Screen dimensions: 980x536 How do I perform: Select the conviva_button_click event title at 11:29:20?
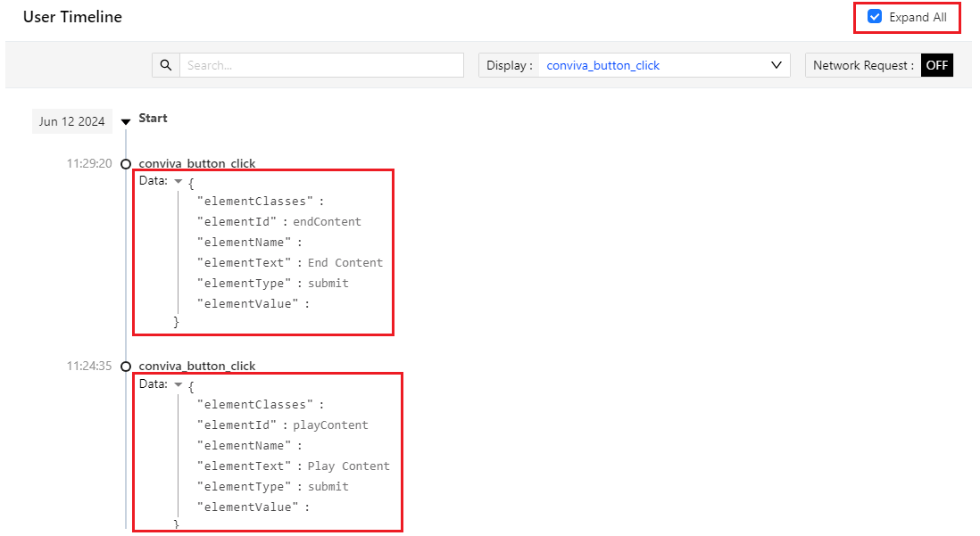(x=197, y=163)
